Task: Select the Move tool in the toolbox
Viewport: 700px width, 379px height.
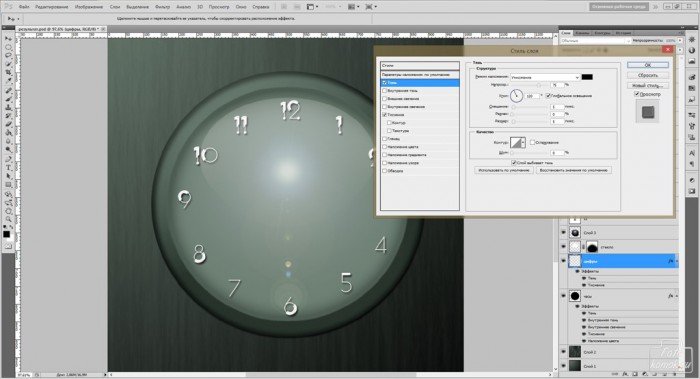Action: point(8,39)
